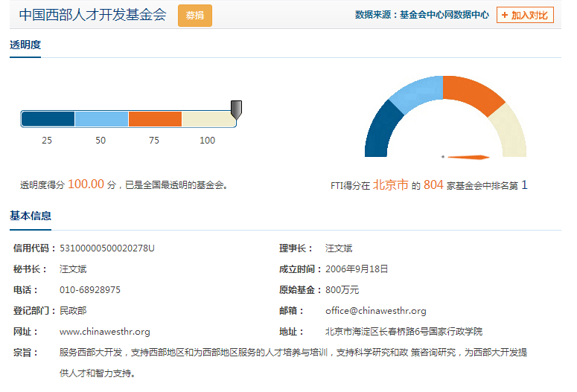Open the website www.chinawesthr.org
Viewport: 577px width, 392px height.
tap(105, 332)
